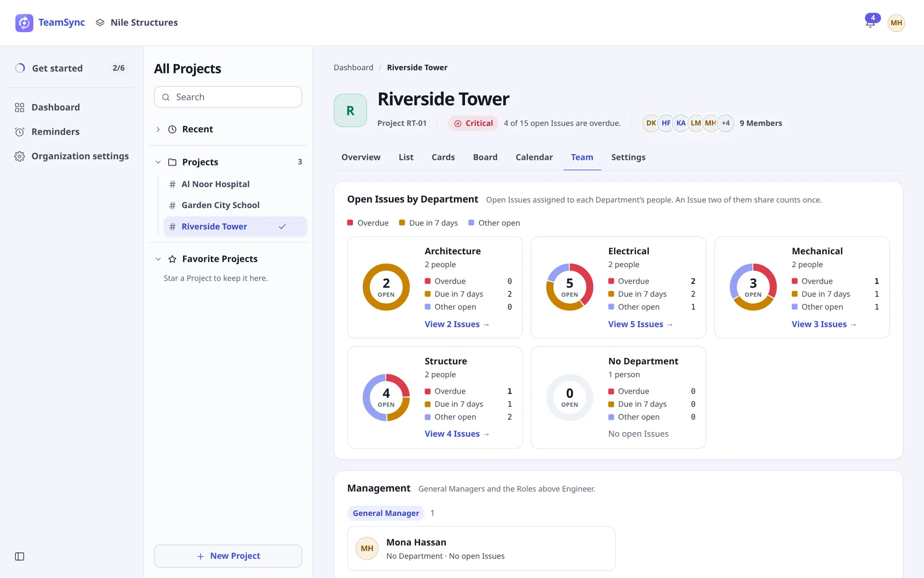Open the Settings tab
The width and height of the screenshot is (924, 578).
pyautogui.click(x=628, y=157)
